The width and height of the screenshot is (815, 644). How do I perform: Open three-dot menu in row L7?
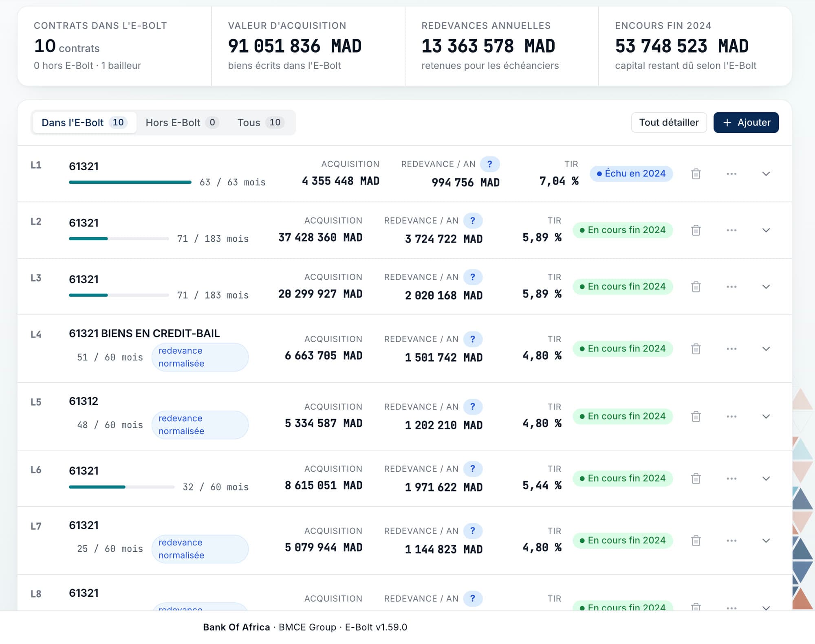point(731,541)
